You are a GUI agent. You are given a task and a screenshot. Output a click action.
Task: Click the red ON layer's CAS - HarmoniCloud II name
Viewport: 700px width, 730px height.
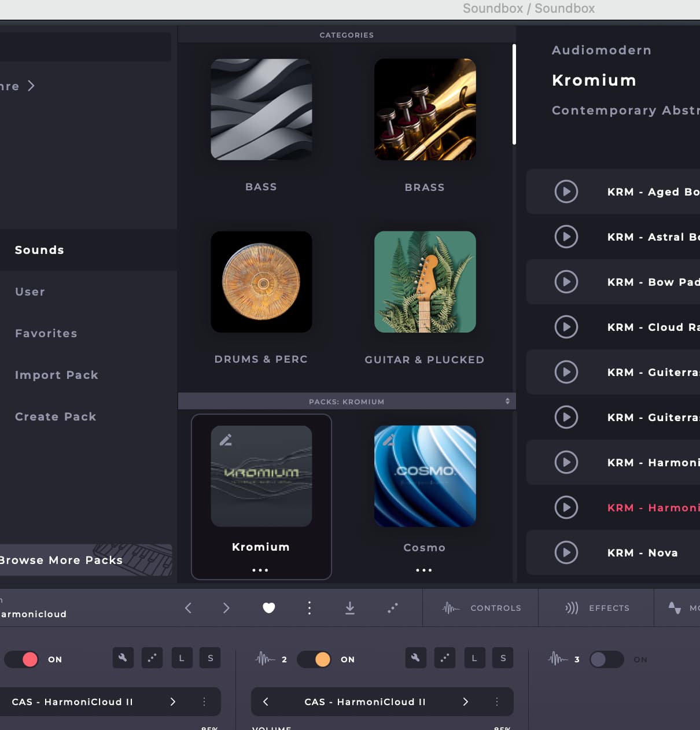coord(72,702)
